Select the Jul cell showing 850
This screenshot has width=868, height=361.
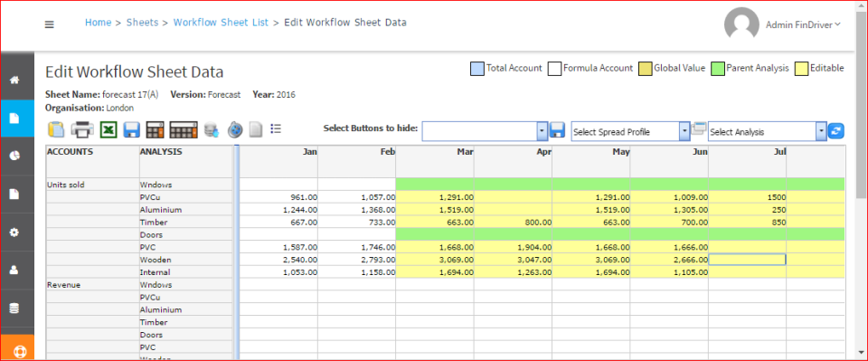point(748,222)
